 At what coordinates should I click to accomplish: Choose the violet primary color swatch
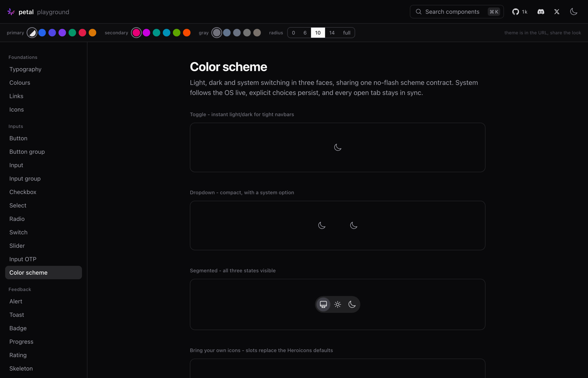62,33
